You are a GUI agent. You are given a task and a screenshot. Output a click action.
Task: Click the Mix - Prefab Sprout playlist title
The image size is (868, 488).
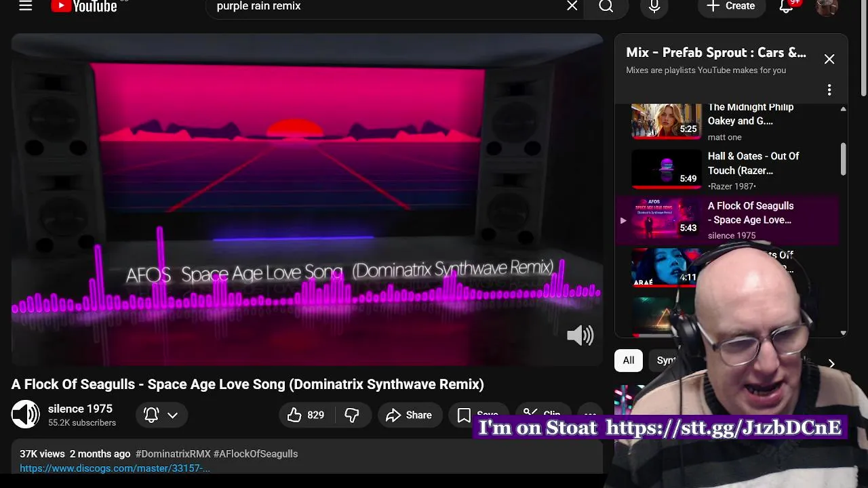point(716,52)
